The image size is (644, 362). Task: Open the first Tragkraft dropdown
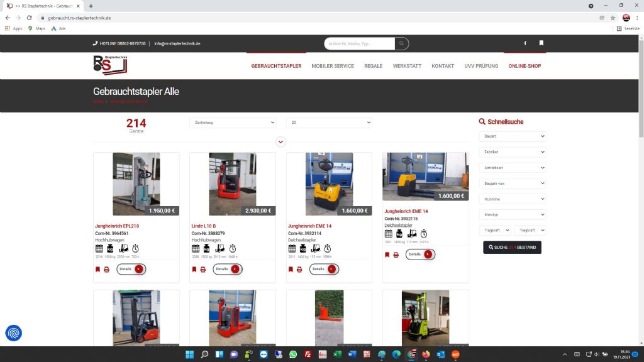pyautogui.click(x=495, y=230)
